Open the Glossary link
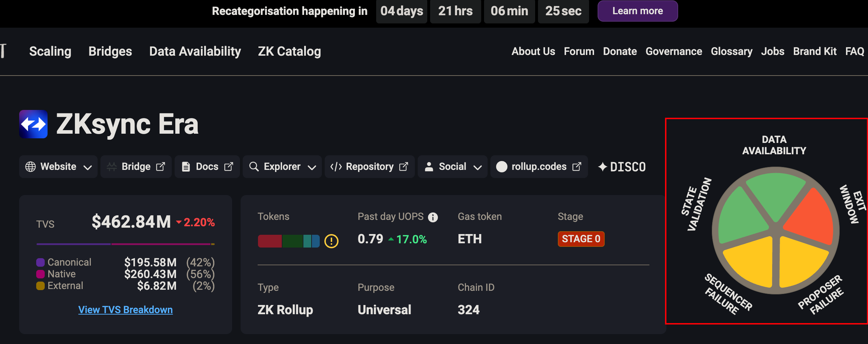Viewport: 868px width, 344px height. pyautogui.click(x=731, y=51)
